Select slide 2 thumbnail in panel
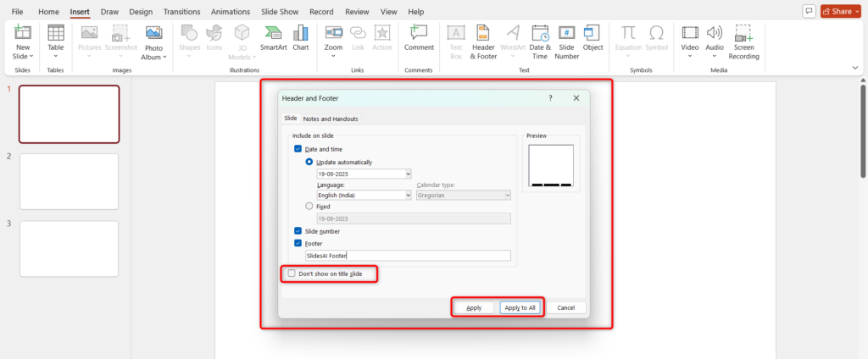Viewport: 868px width, 359px height. click(69, 181)
